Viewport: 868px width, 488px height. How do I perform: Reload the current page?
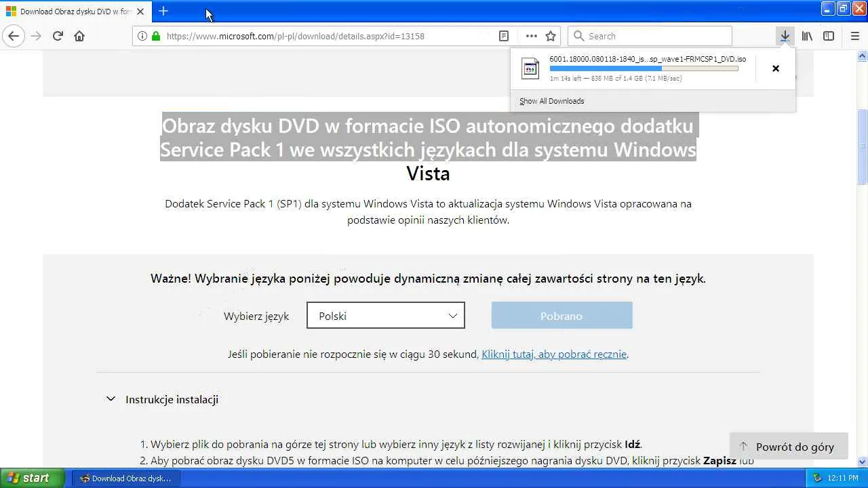click(x=58, y=36)
